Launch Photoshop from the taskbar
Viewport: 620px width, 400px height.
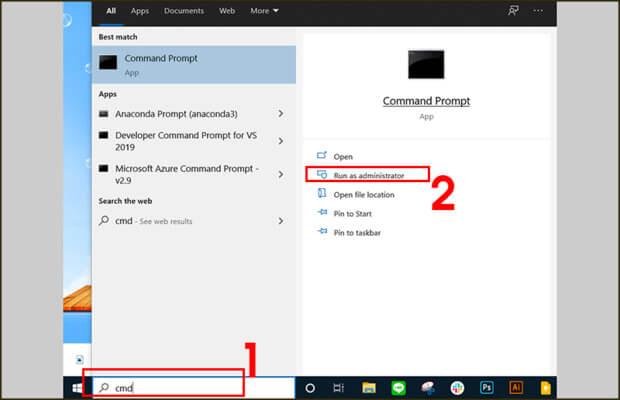pos(487,388)
